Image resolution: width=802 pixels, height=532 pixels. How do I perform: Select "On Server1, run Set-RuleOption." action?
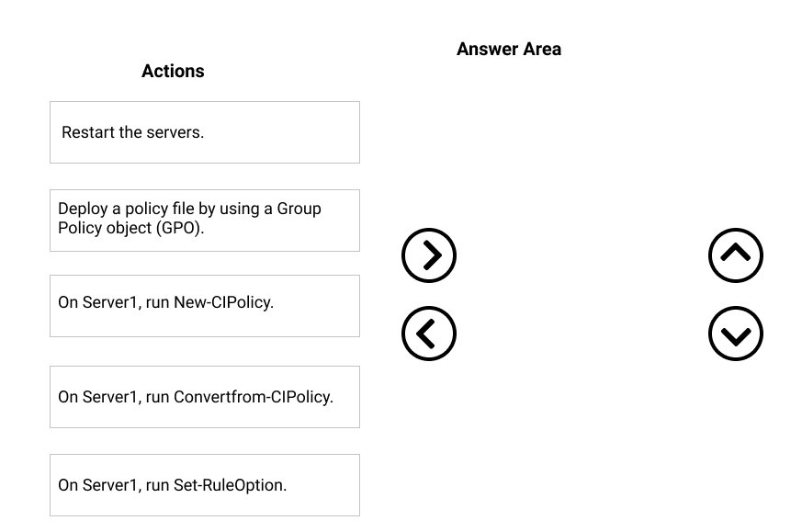(x=205, y=485)
